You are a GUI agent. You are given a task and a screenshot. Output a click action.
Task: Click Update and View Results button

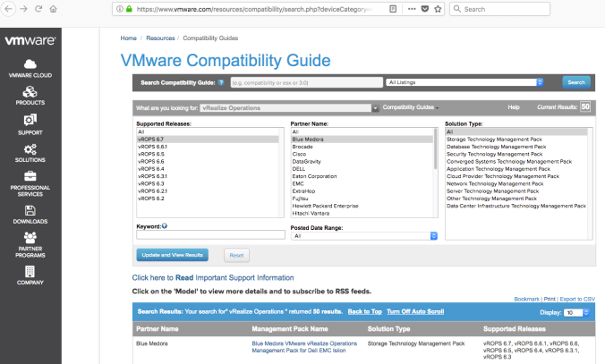pyautogui.click(x=173, y=255)
